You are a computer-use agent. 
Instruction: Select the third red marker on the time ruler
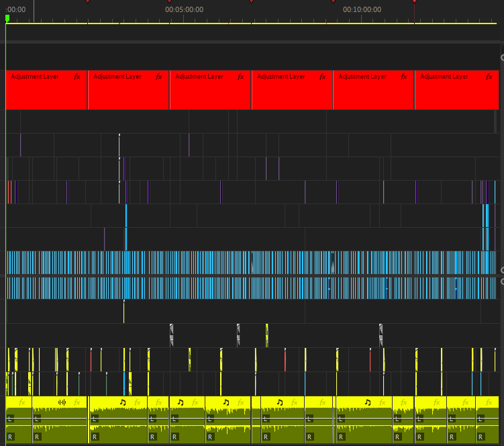pyautogui.click(x=252, y=1)
